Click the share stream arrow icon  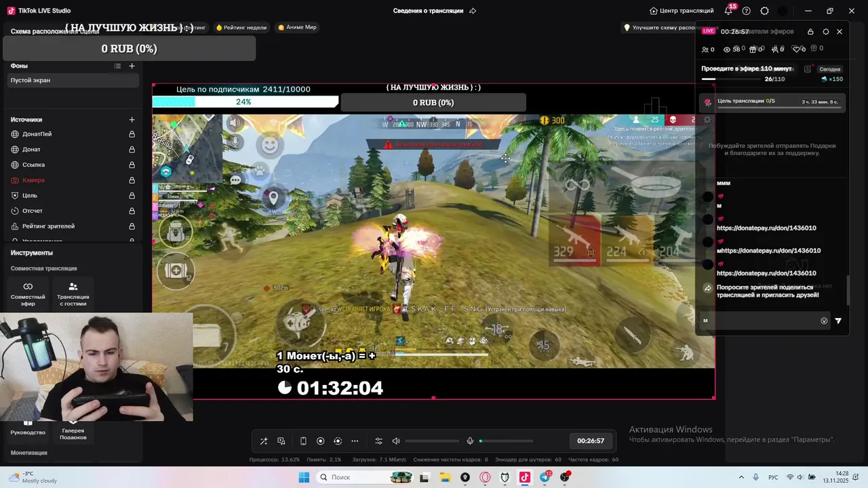[x=707, y=288]
